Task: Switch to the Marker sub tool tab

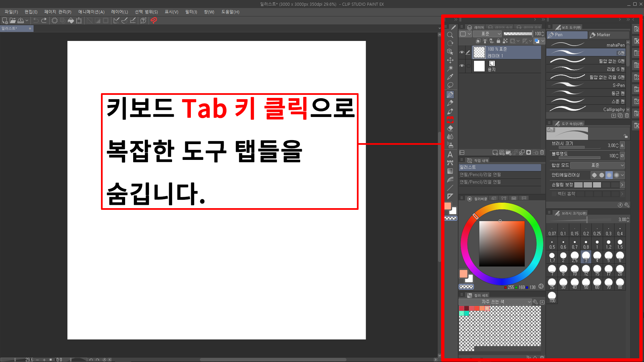Action: [604, 35]
